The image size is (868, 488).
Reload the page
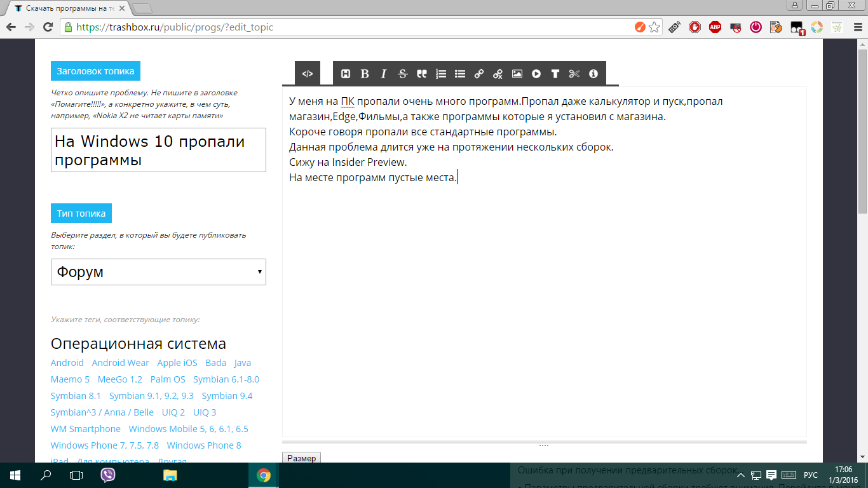coord(47,27)
